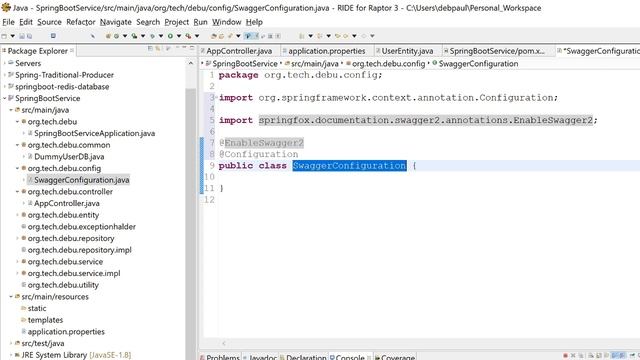Open the Navigate menu
The image size is (640, 360).
pos(116,22)
